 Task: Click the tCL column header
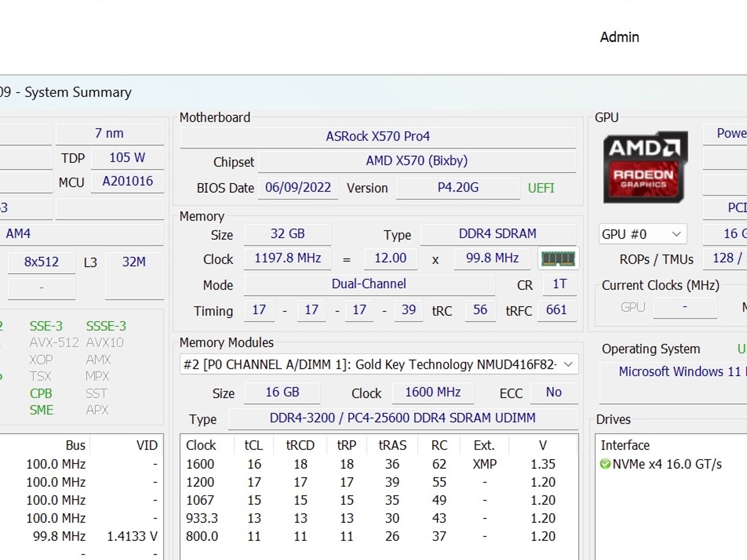click(x=254, y=445)
